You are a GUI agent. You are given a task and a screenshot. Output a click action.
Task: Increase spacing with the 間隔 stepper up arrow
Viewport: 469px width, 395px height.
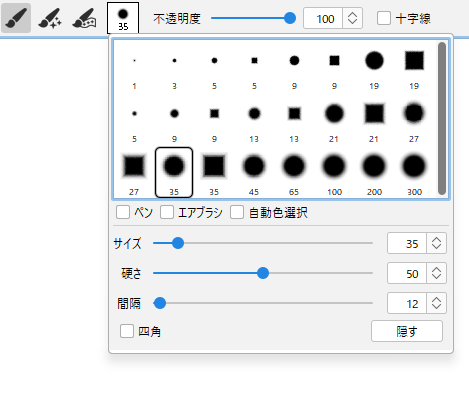coord(436,299)
